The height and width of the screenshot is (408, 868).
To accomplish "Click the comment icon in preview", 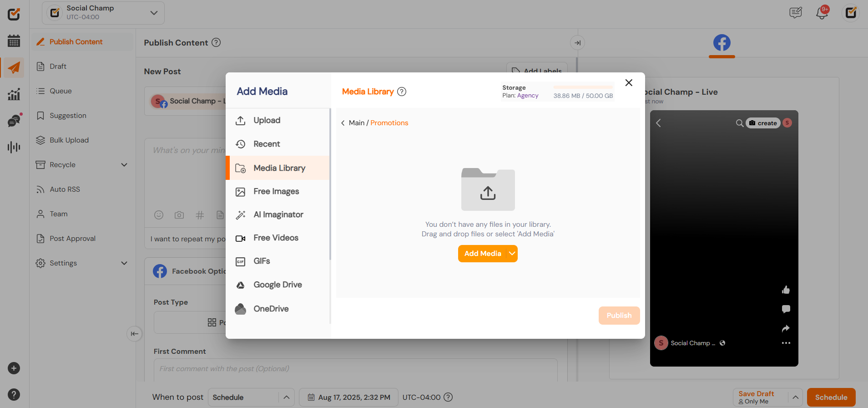I will coord(786,309).
